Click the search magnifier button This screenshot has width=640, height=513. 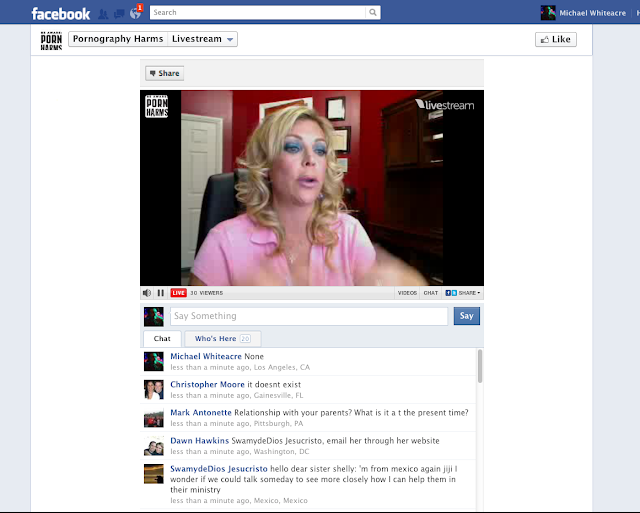coord(373,12)
